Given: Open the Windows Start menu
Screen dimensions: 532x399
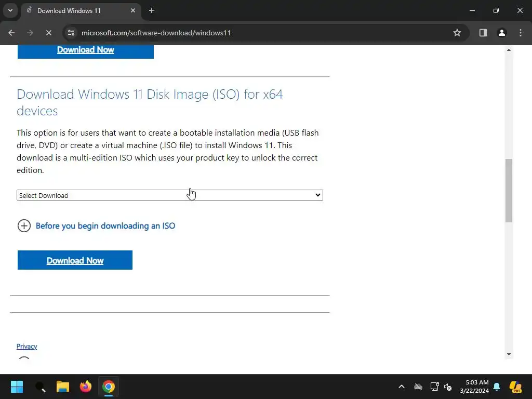Looking at the screenshot, I should (x=17, y=387).
